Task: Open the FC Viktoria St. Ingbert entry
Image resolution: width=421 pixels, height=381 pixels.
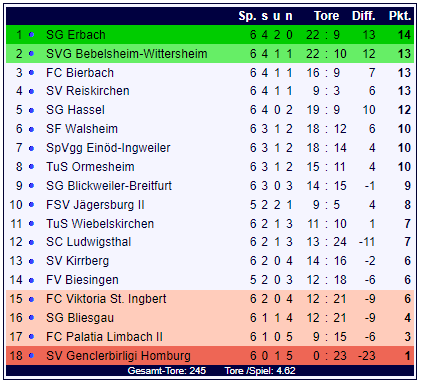Action: pyautogui.click(x=106, y=299)
